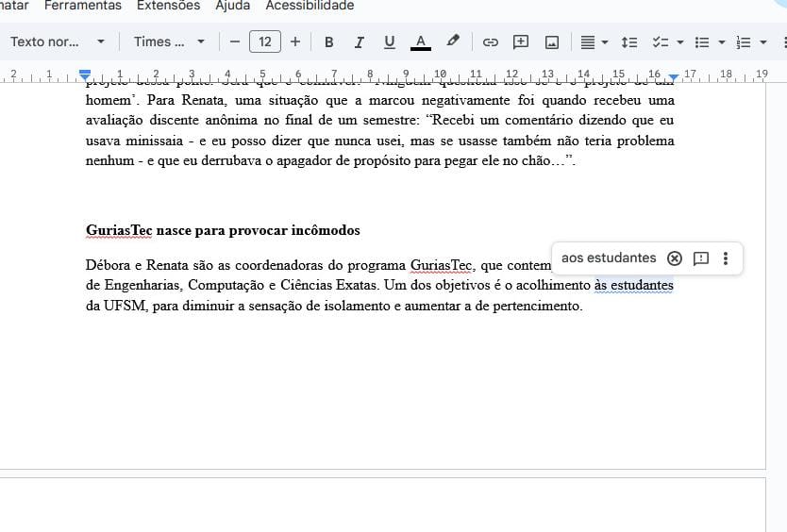Dismiss the 'aos estudantes' suggestion
Image resolution: width=787 pixels, height=532 pixels.
674,258
